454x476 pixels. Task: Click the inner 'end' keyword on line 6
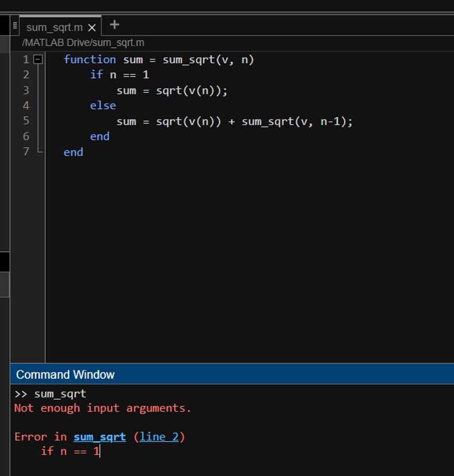(x=100, y=136)
